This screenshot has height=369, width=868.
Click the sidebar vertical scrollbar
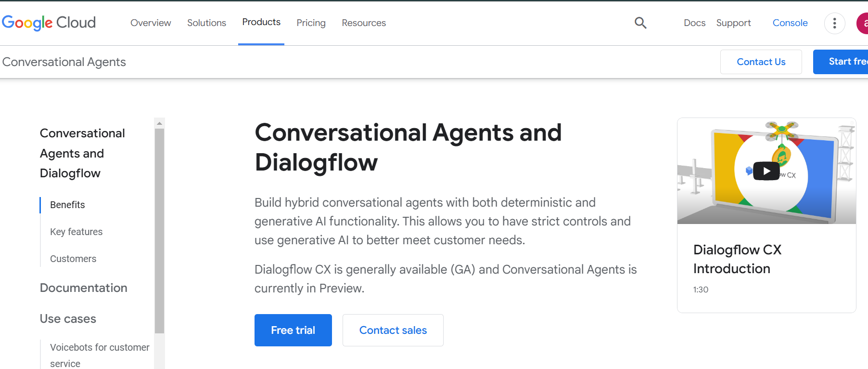pos(159,231)
